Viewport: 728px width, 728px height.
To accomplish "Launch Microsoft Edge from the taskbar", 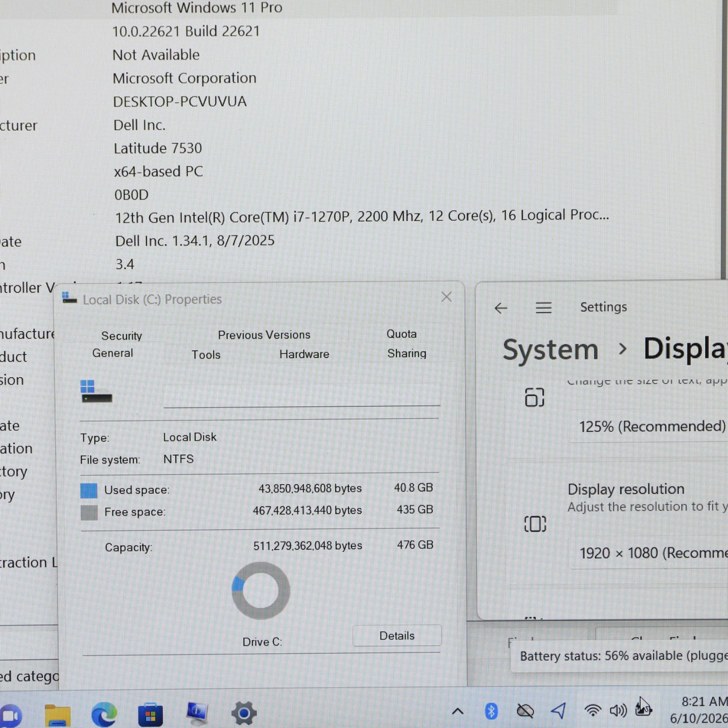I will click(104, 714).
